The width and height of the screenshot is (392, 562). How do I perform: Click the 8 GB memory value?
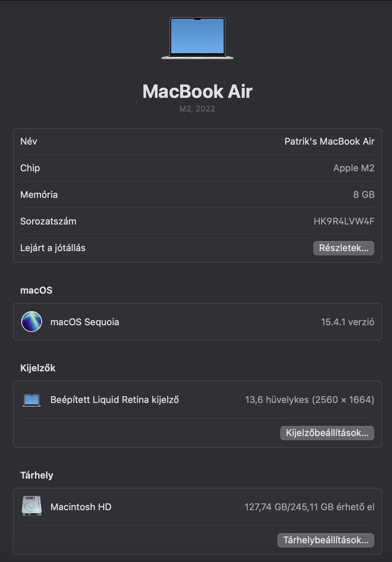(x=364, y=195)
